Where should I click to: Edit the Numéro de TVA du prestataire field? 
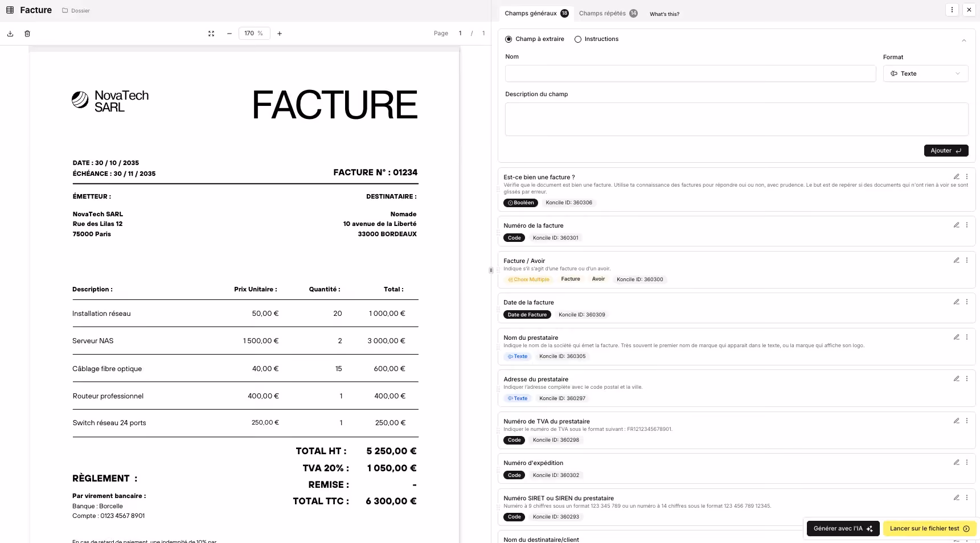tap(957, 421)
